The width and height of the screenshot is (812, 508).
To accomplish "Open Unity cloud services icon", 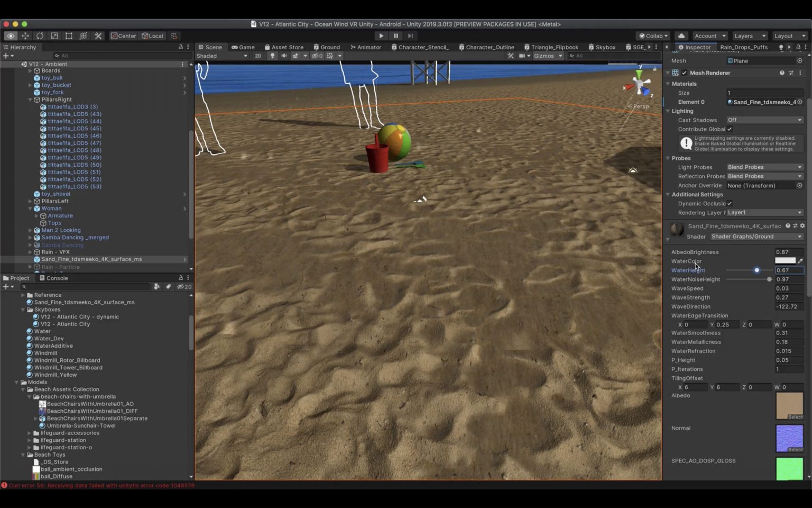I will (x=681, y=36).
